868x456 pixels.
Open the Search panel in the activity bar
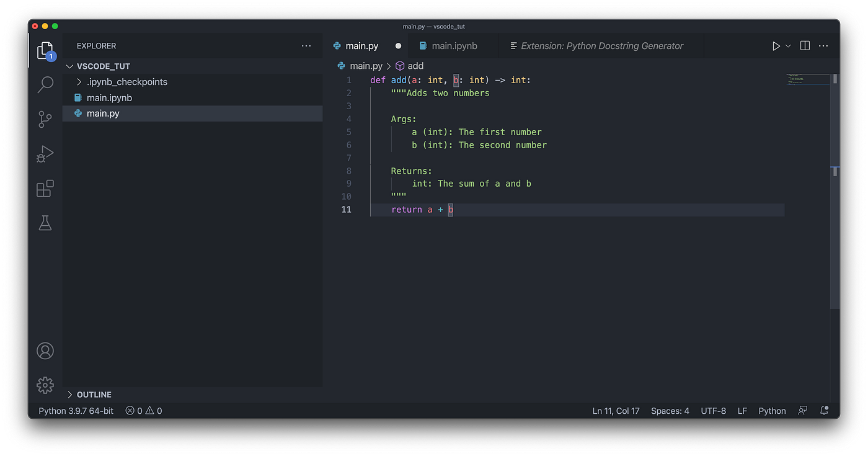point(45,84)
